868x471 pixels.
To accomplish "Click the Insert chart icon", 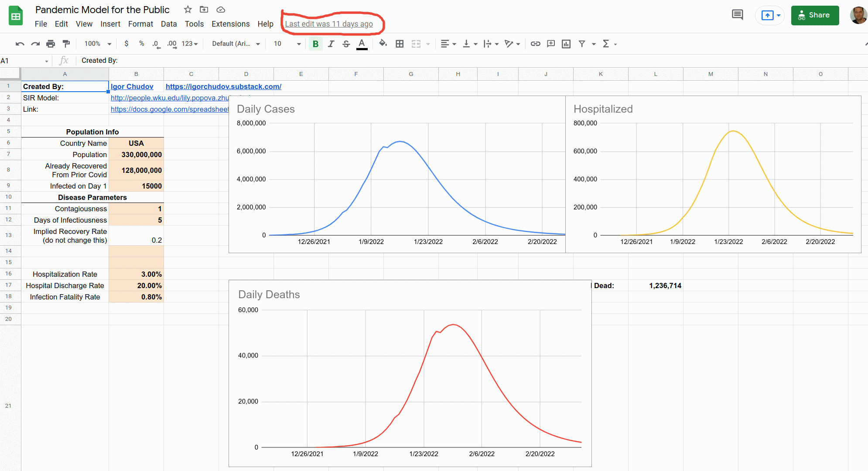I will click(566, 44).
